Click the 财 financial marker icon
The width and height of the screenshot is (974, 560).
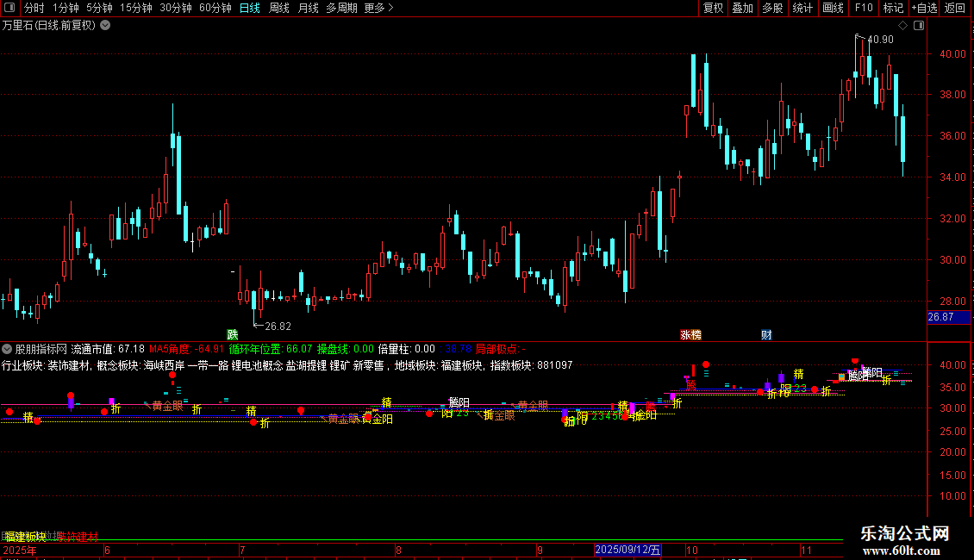[766, 334]
